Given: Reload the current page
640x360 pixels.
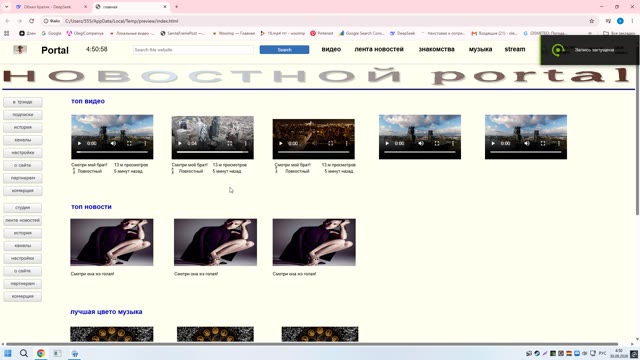Looking at the screenshot, I should click(31, 21).
